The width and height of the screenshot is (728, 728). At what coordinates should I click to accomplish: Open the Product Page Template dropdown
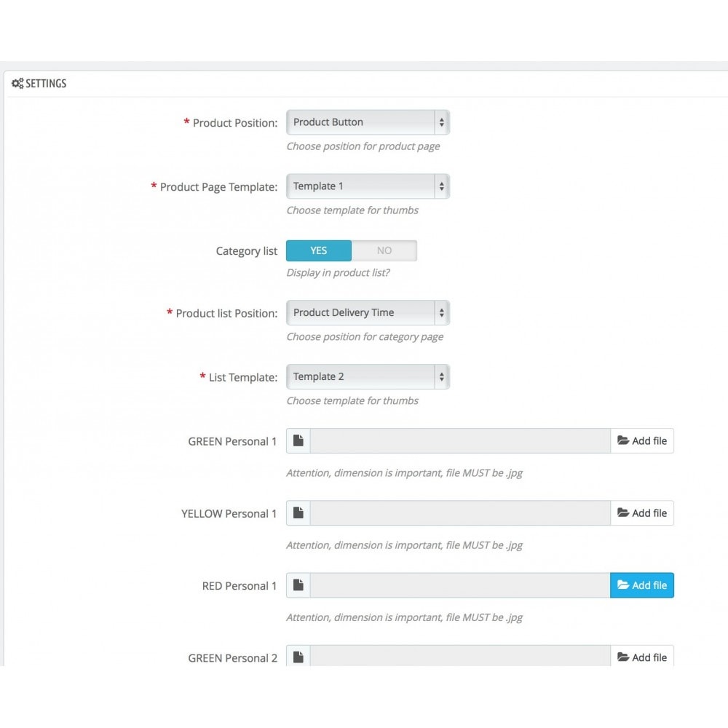point(368,186)
